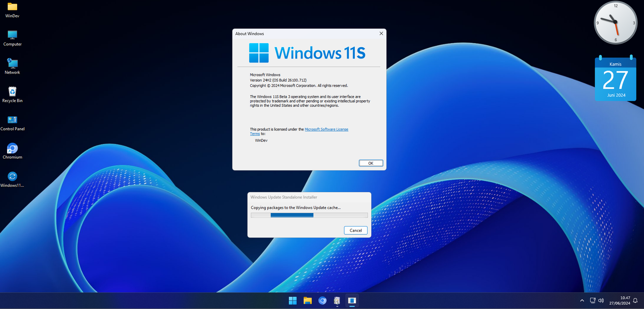The width and height of the screenshot is (644, 309).
Task: Click the standalone installer taskbar icon
Action: pyautogui.click(x=337, y=301)
